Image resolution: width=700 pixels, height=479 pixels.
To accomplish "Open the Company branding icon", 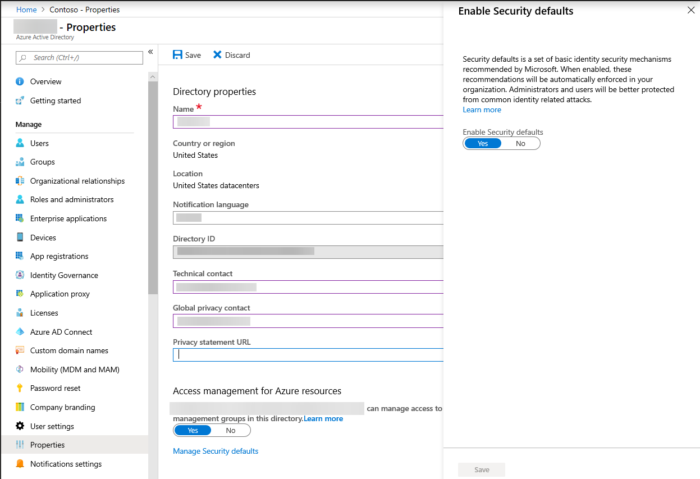I will pos(20,407).
